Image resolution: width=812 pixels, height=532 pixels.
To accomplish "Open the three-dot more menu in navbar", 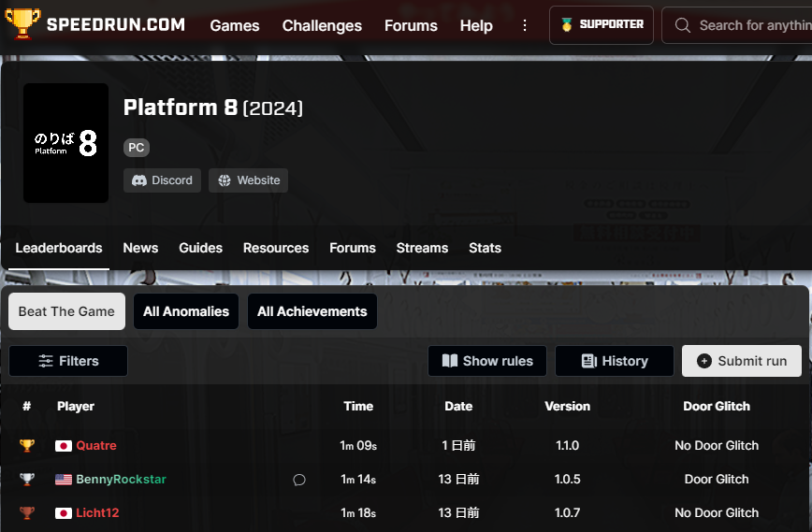I will tap(525, 25).
